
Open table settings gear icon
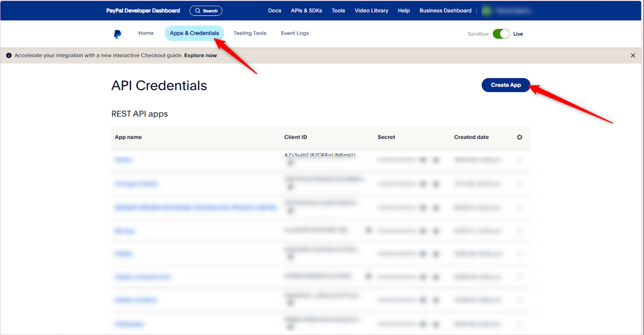pyautogui.click(x=520, y=137)
